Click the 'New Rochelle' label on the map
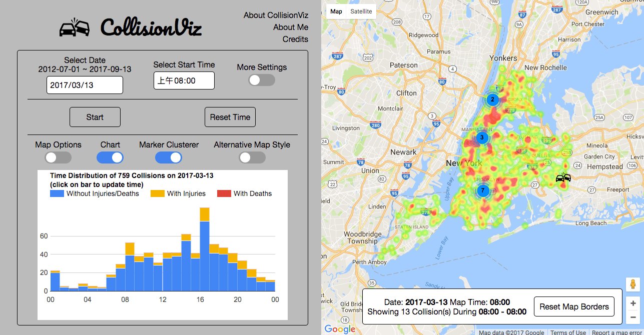This screenshot has height=335, width=644. pyautogui.click(x=545, y=67)
